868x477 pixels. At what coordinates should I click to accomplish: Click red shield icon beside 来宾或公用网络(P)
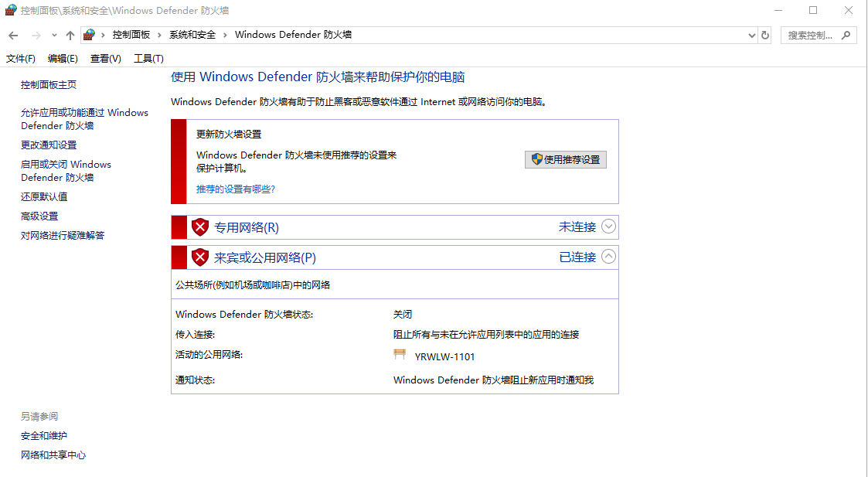[x=200, y=257]
